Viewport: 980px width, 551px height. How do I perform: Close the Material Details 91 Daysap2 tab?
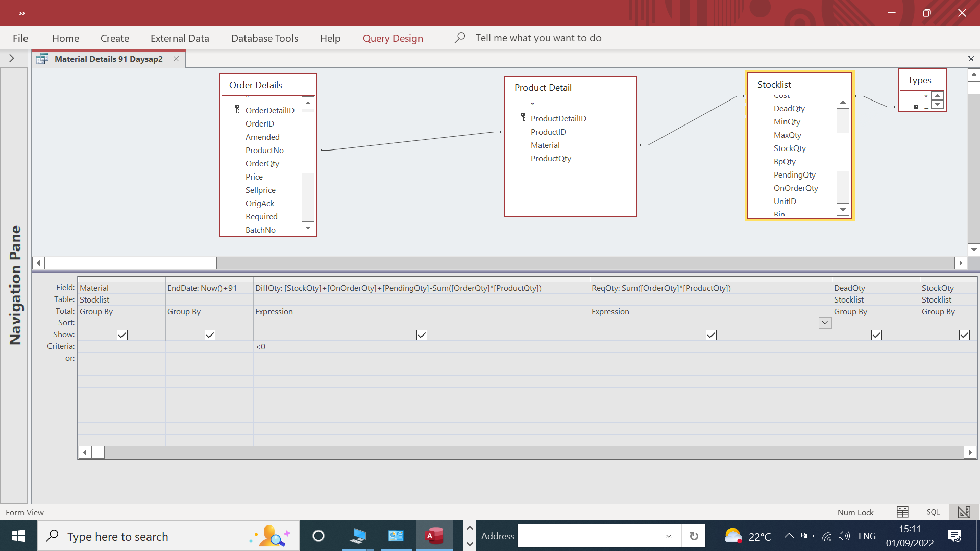(176, 59)
